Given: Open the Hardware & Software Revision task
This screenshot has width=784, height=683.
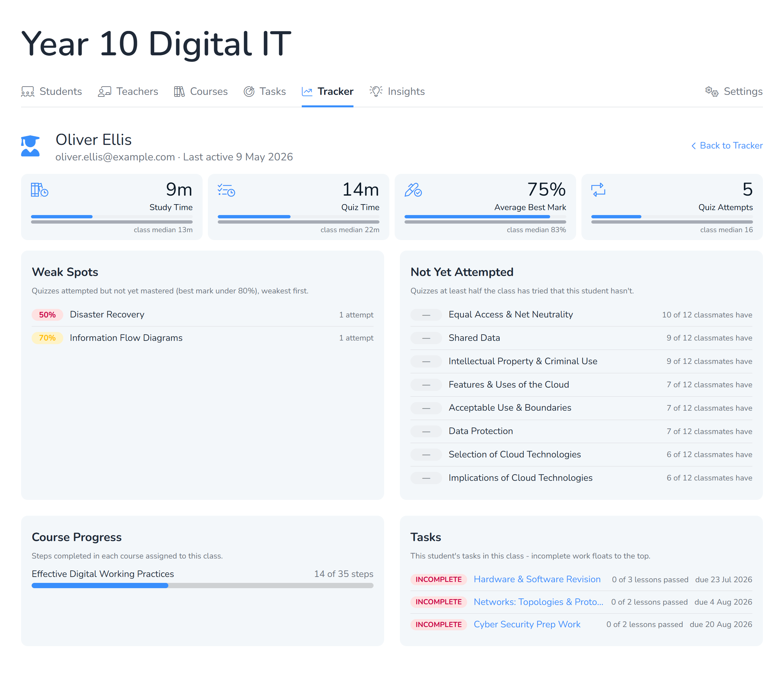Looking at the screenshot, I should point(537,579).
